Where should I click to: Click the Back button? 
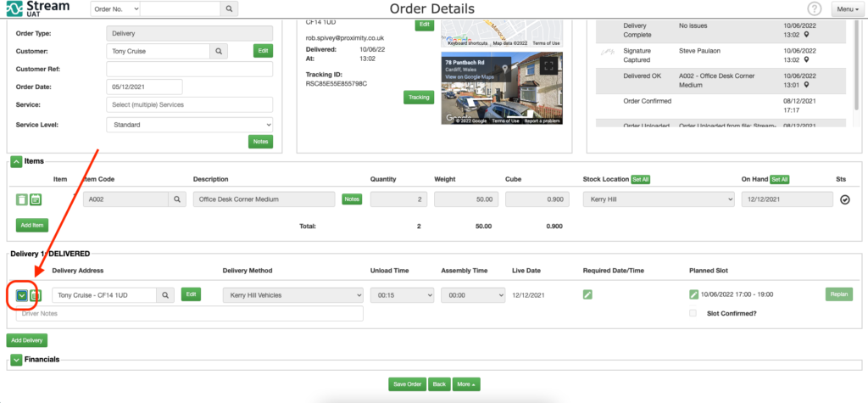[439, 384]
